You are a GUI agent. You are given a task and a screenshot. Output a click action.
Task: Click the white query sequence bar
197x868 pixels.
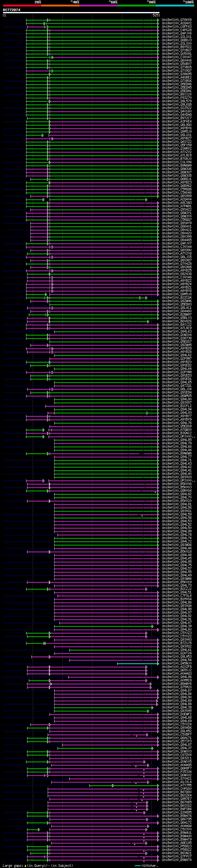click(81, 12)
